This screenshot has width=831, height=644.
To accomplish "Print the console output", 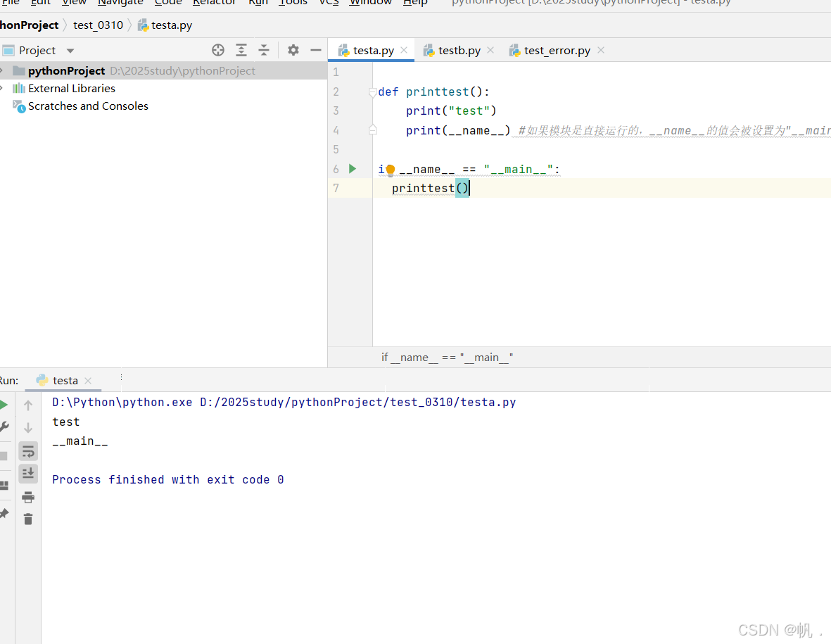I will coord(28,497).
